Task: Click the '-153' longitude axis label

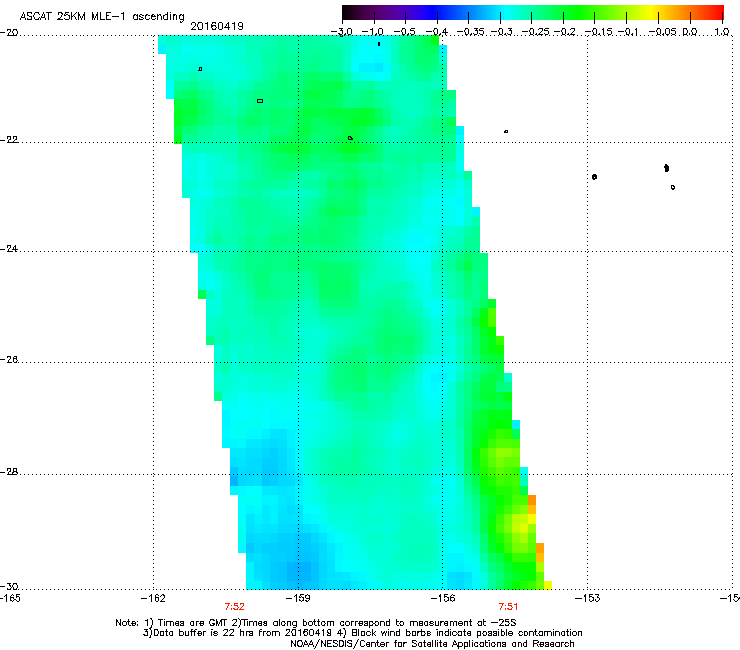Action: coord(588,599)
